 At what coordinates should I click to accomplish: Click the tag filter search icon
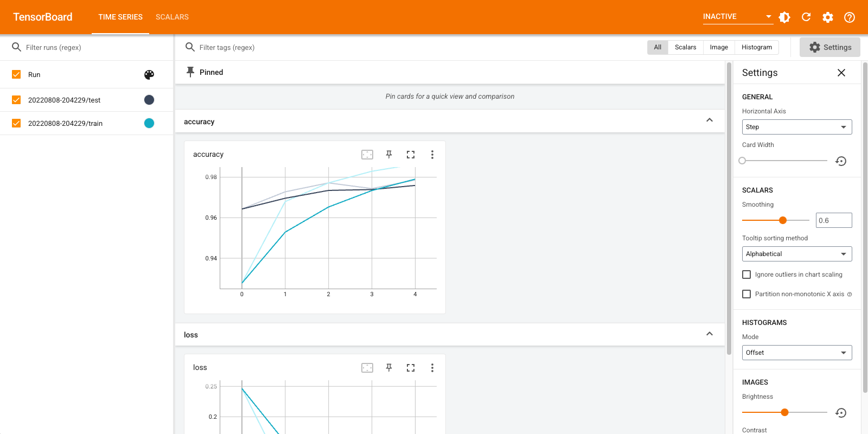tap(190, 47)
